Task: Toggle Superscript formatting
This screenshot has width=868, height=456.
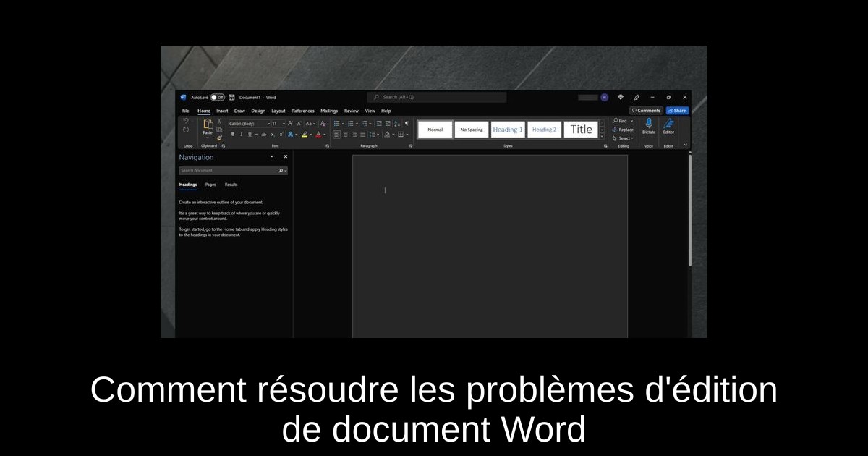Action: (x=281, y=135)
